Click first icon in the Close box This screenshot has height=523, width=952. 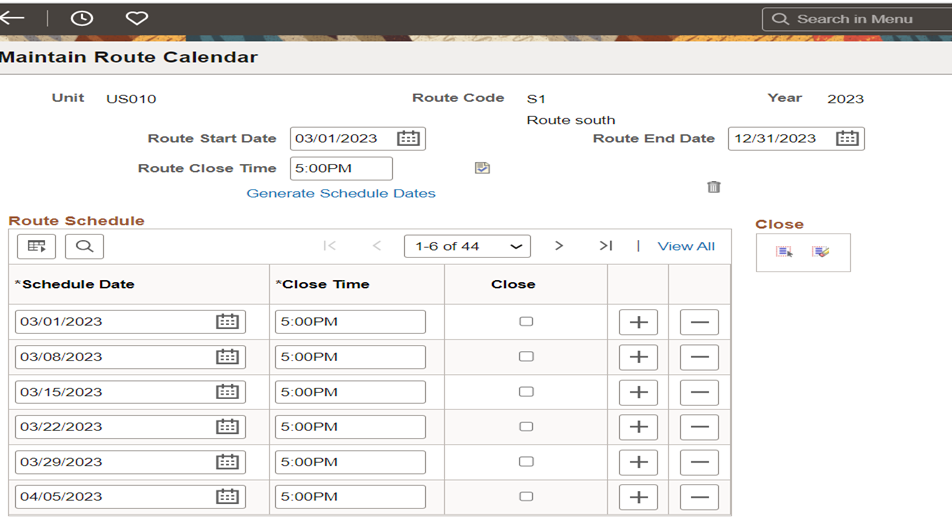[x=784, y=251]
